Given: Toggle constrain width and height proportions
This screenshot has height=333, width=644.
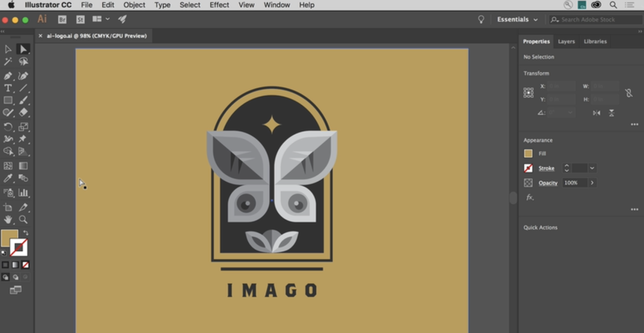Looking at the screenshot, I should pos(629,93).
